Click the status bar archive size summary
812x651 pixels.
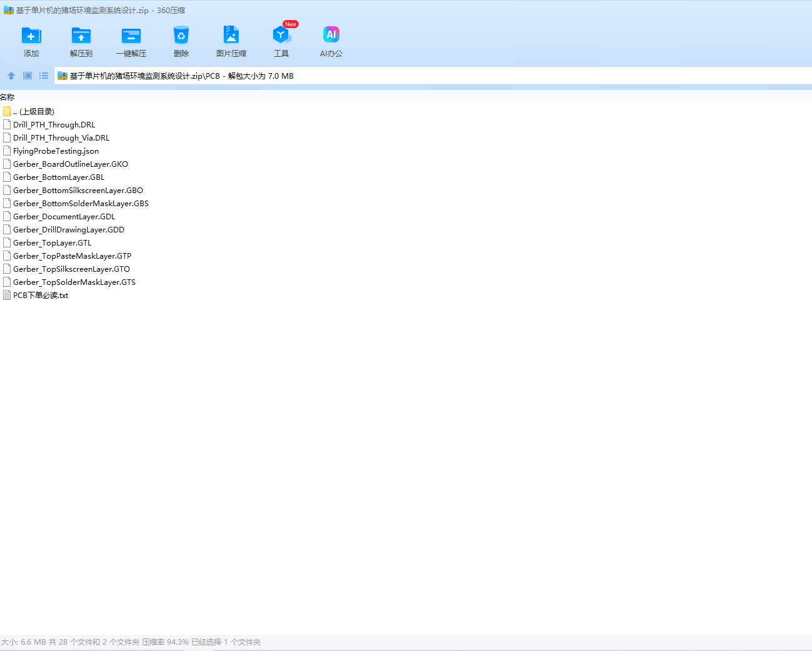pos(131,642)
